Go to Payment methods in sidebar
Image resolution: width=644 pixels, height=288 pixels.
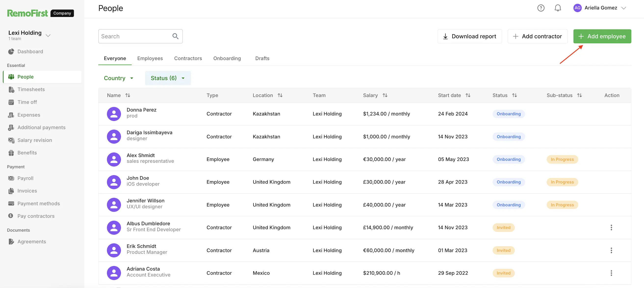pos(39,203)
